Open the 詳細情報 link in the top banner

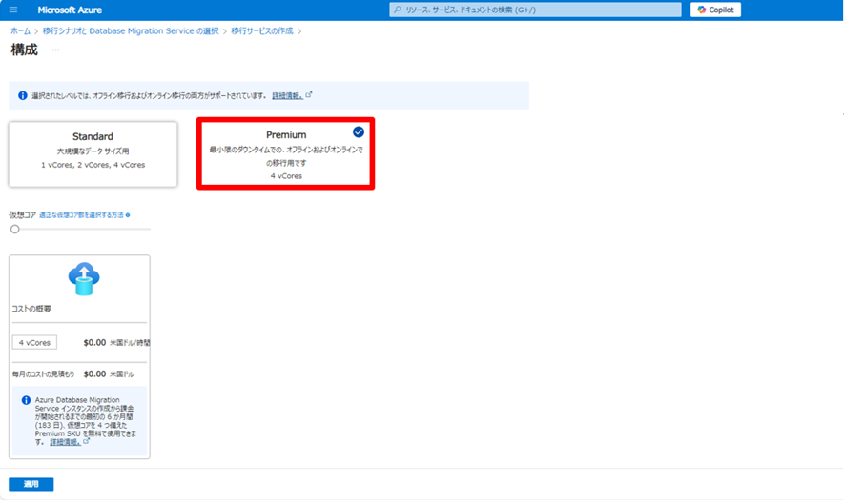287,95
